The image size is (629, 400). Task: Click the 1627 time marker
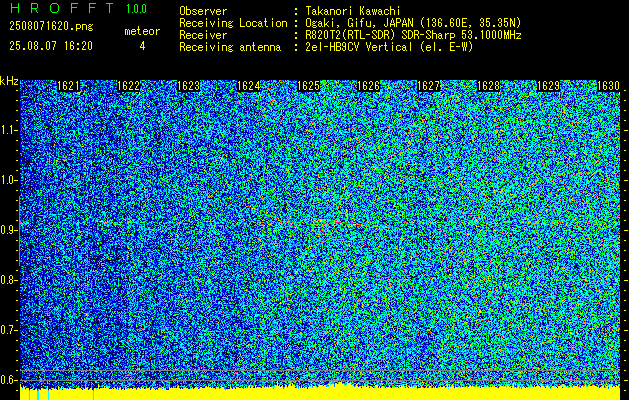tap(428, 86)
